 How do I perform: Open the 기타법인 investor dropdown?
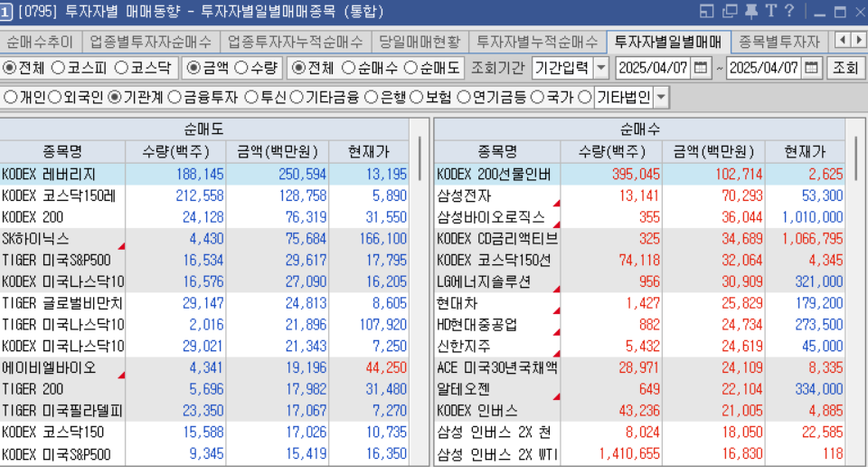click(x=661, y=98)
